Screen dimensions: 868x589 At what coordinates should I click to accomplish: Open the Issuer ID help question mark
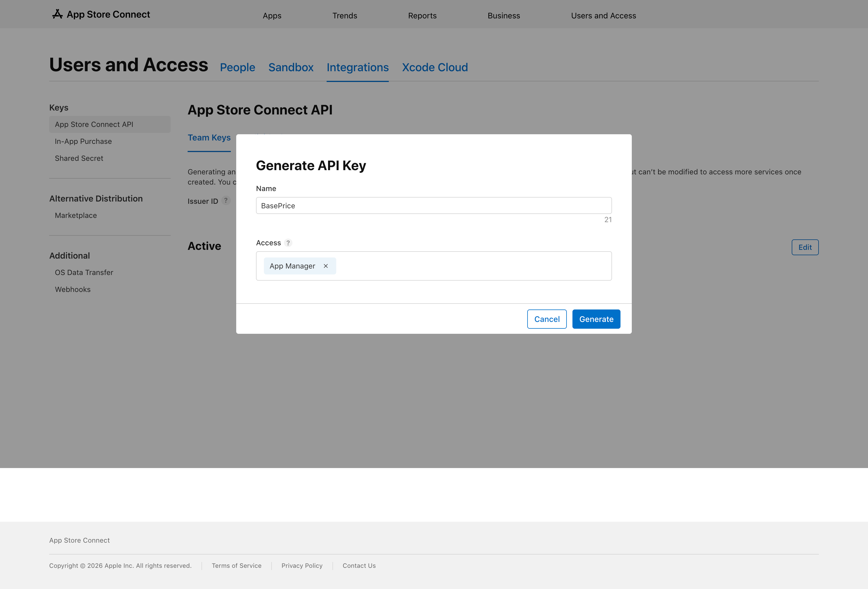pyautogui.click(x=225, y=201)
